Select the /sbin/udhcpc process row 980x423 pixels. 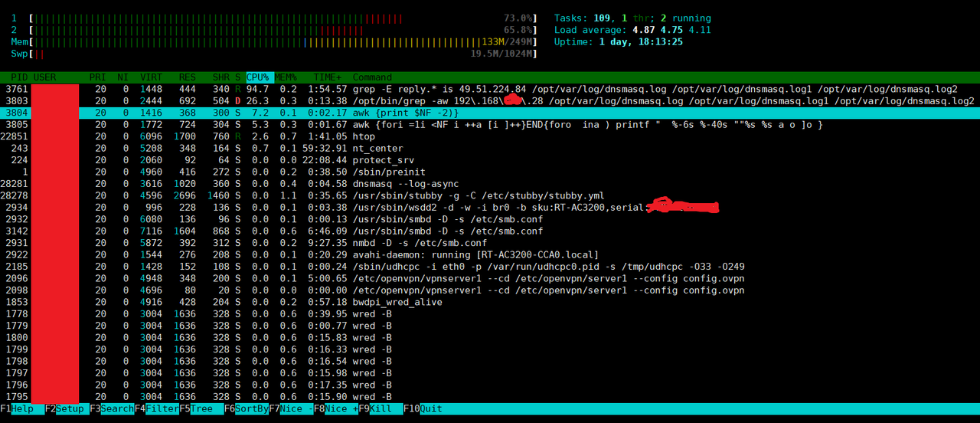tap(490, 267)
